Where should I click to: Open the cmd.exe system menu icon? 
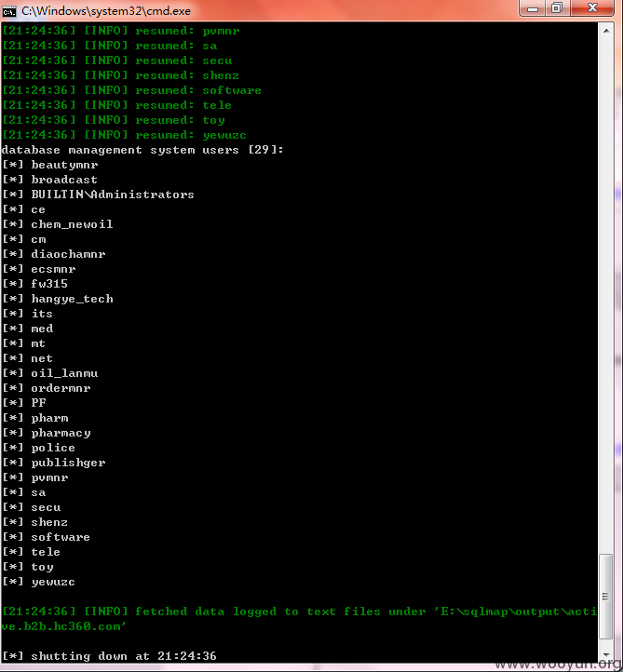[x=8, y=11]
